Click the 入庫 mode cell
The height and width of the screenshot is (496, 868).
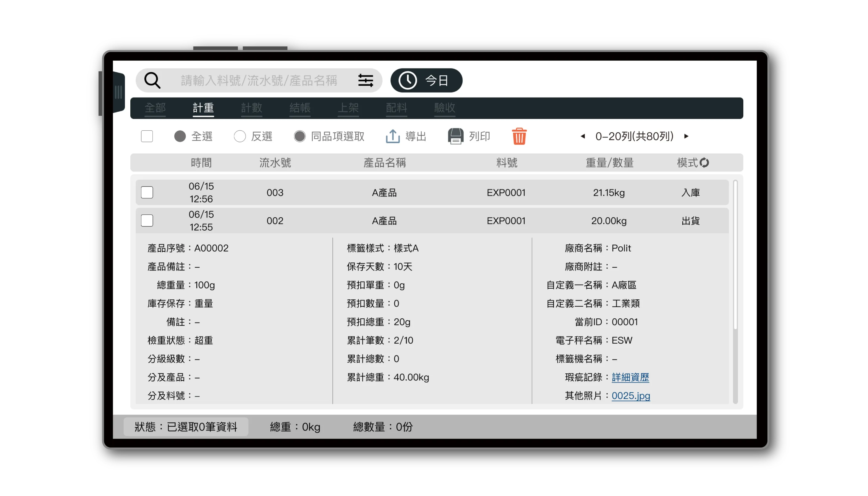tap(691, 193)
